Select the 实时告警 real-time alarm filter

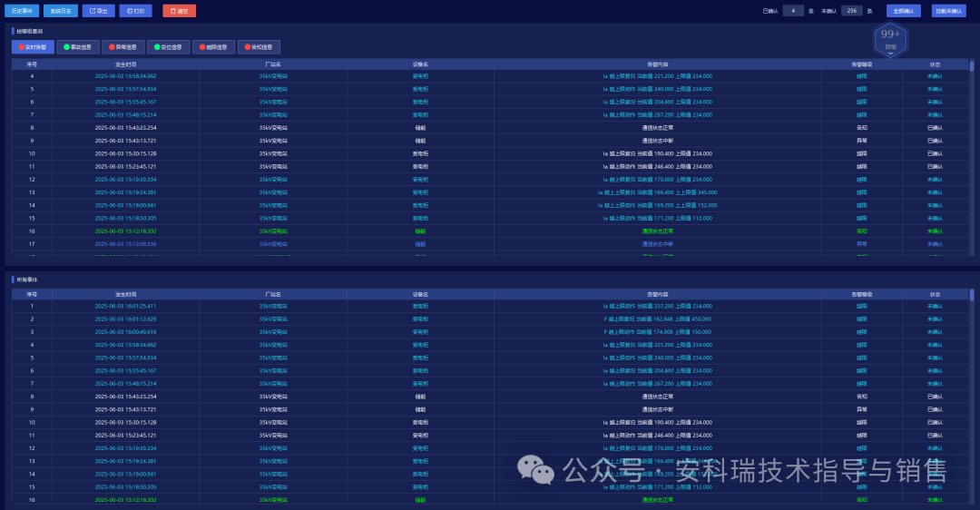pyautogui.click(x=33, y=46)
